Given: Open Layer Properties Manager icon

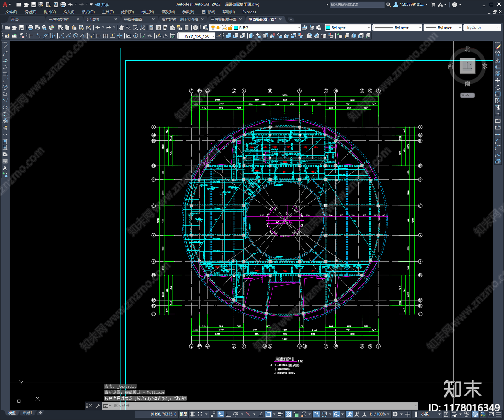Looking at the screenshot, I should 206,28.
